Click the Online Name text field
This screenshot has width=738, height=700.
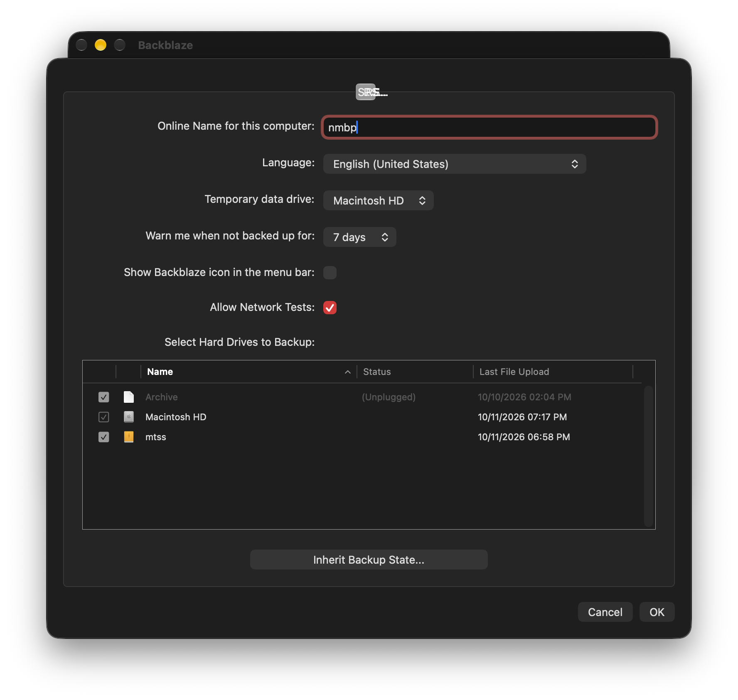click(490, 127)
